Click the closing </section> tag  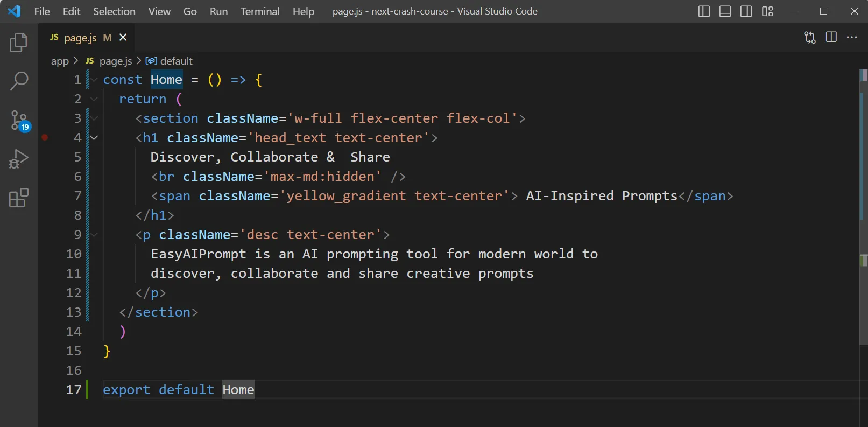pos(159,312)
